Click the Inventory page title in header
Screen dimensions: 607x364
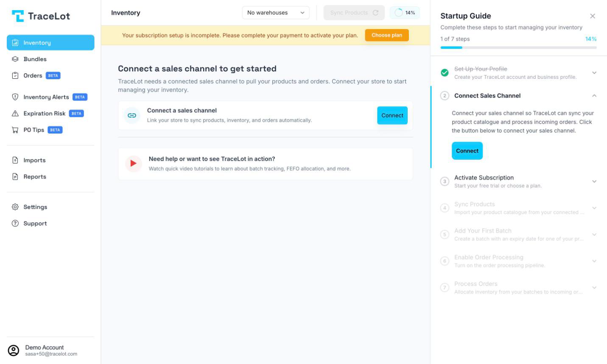(x=126, y=13)
